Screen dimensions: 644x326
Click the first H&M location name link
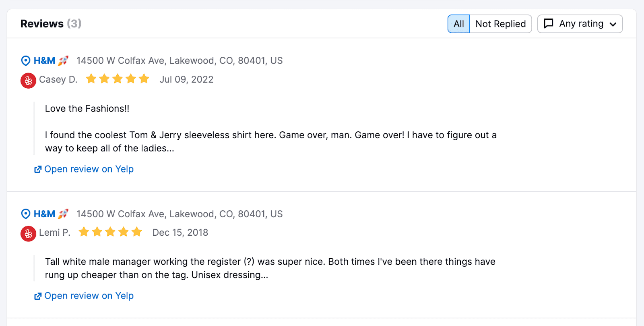(44, 61)
